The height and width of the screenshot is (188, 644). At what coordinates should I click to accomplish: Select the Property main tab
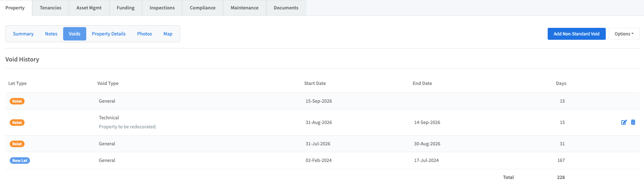click(15, 8)
